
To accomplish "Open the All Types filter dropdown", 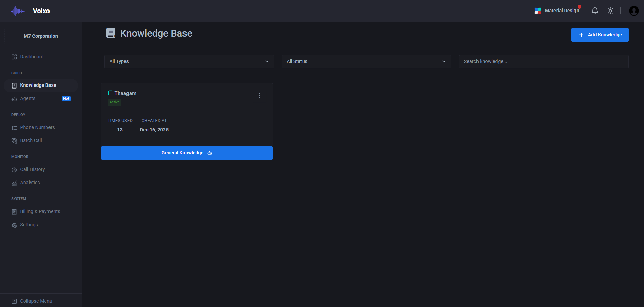I will pos(189,61).
